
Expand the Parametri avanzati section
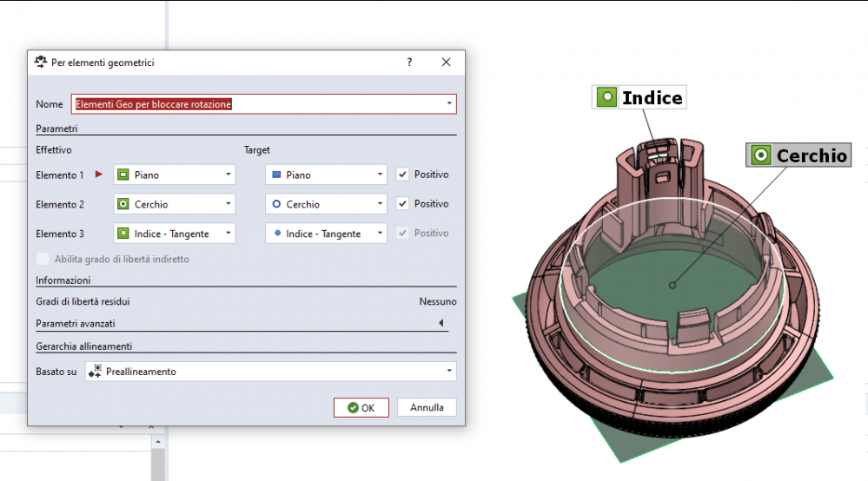click(x=441, y=323)
